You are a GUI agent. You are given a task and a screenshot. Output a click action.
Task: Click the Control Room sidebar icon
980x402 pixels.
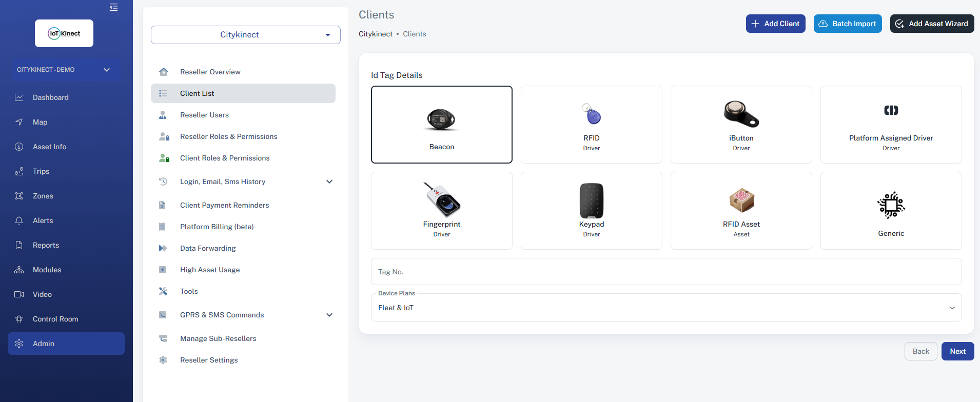click(19, 319)
